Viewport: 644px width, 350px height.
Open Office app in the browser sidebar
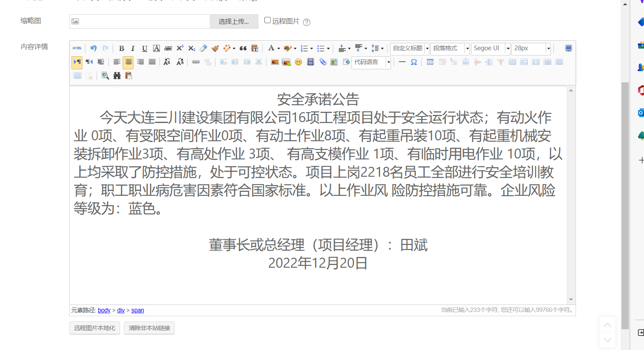(641, 90)
